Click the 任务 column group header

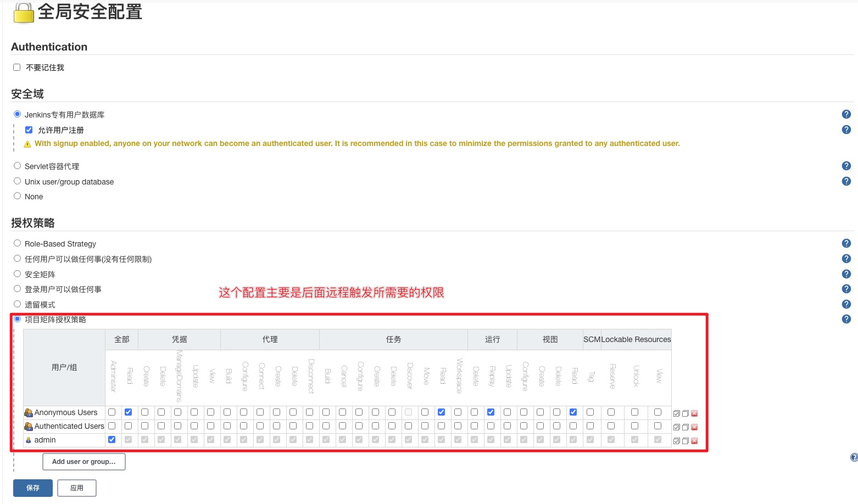[x=394, y=339]
